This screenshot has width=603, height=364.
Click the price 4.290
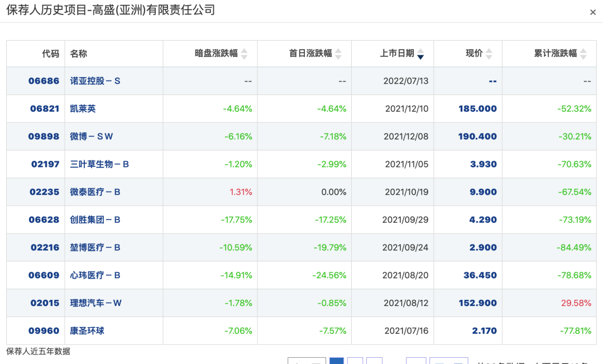click(x=483, y=220)
